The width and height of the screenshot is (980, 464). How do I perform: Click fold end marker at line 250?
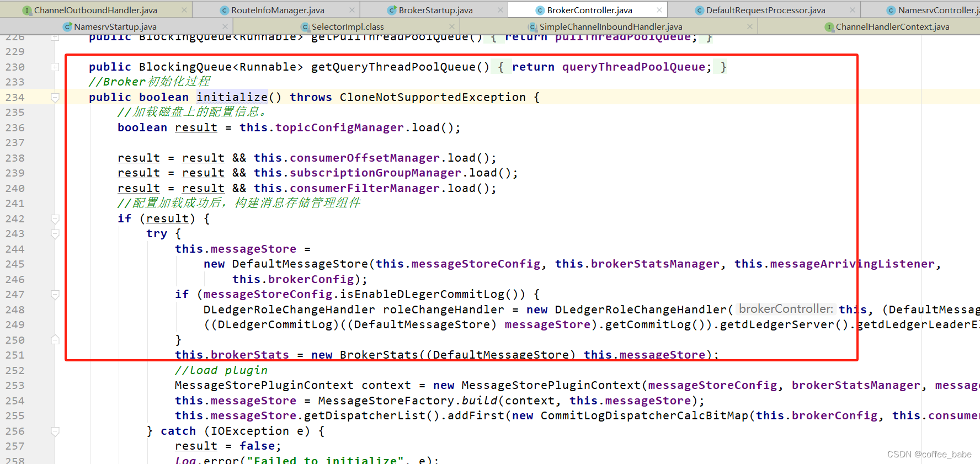pyautogui.click(x=55, y=340)
